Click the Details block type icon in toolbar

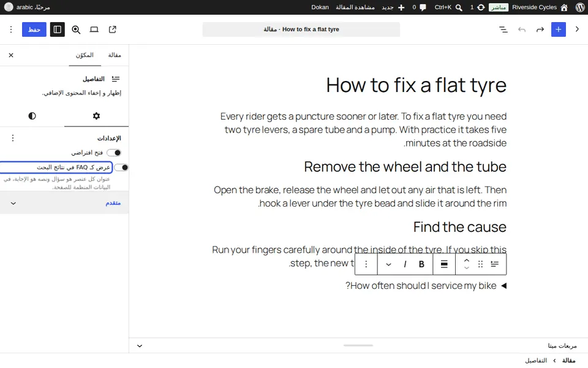[x=495, y=264]
